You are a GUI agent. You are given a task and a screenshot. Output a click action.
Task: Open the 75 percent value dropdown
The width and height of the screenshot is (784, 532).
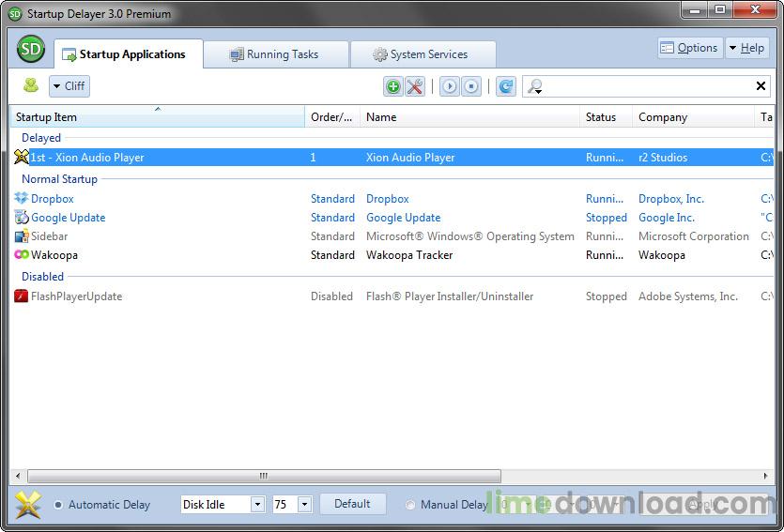[x=304, y=504]
